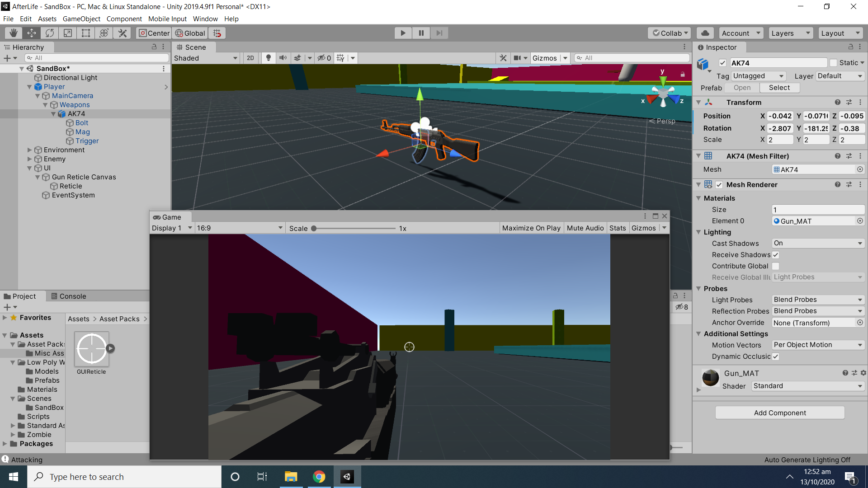The image size is (868, 488).
Task: Select the Scale tool
Action: click(68, 33)
